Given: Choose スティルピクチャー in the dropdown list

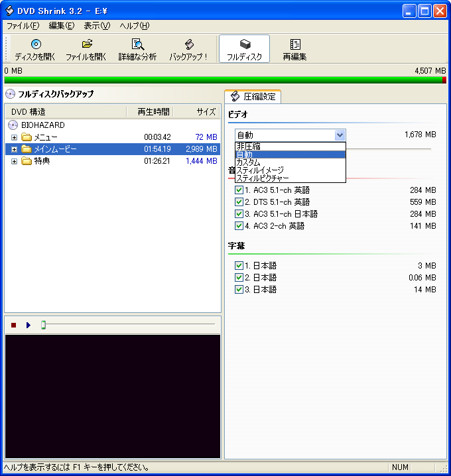Looking at the screenshot, I should click(x=290, y=178).
